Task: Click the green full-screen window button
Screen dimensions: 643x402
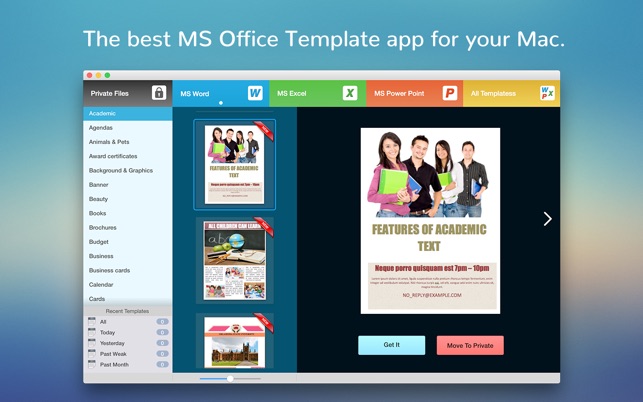Action: (x=107, y=75)
